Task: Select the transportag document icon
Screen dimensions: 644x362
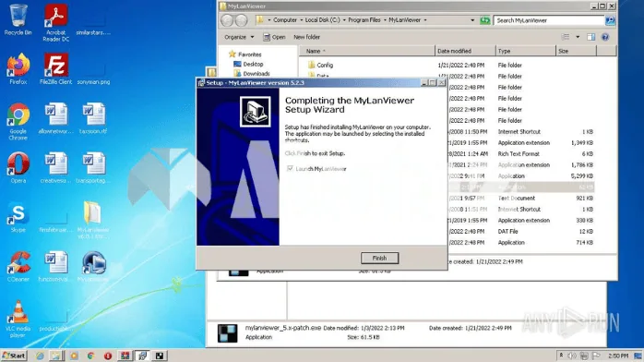Action: (93, 168)
